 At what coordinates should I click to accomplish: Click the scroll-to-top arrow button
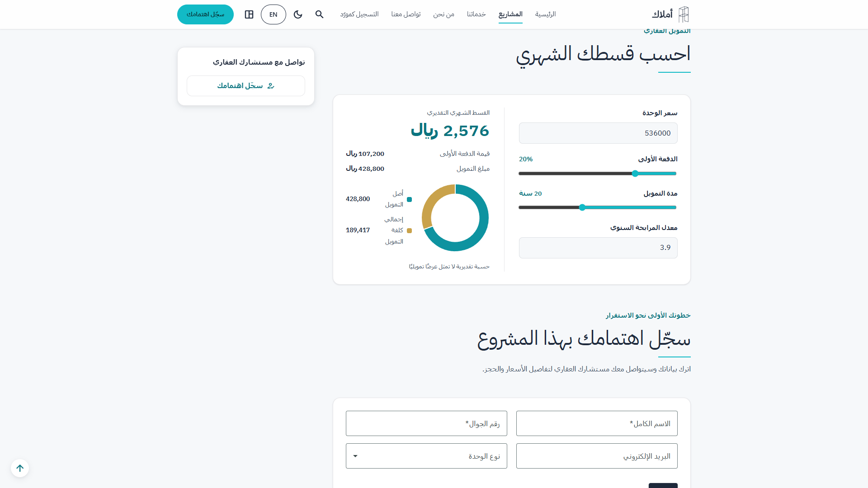20,468
